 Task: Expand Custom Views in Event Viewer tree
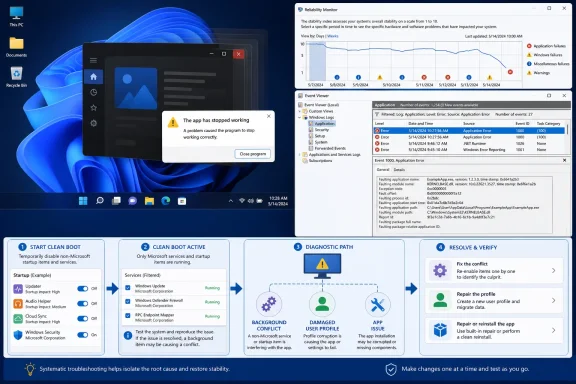pos(300,111)
